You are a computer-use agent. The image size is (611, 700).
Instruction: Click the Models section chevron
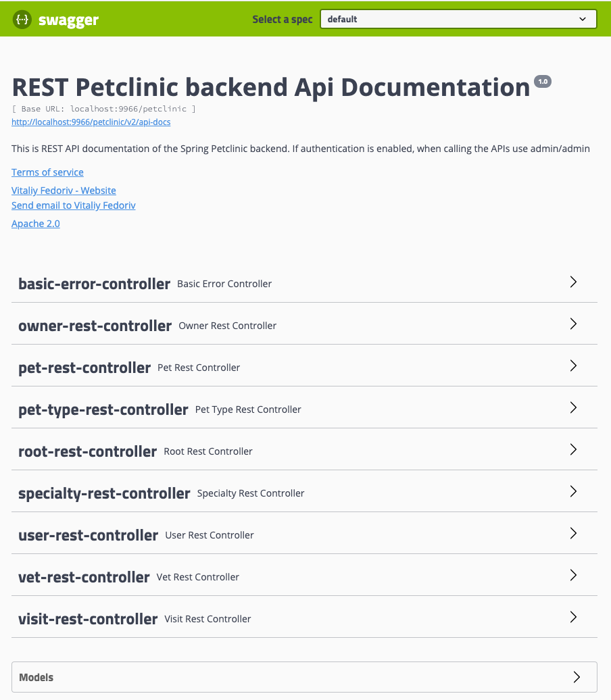[x=577, y=677]
